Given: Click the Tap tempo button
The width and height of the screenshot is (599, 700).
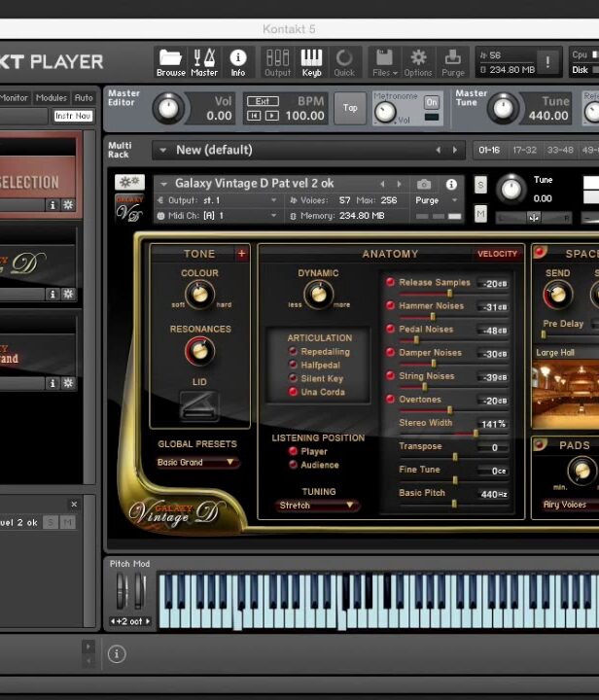Looking at the screenshot, I should click(x=350, y=108).
